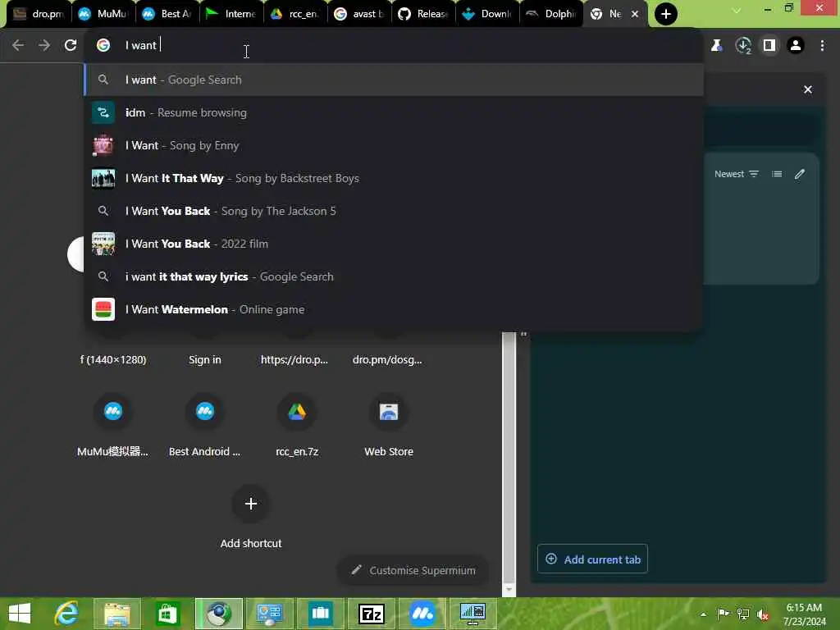Open the 'Sign in' shortcut label
The height and width of the screenshot is (630, 840).
coord(204,360)
